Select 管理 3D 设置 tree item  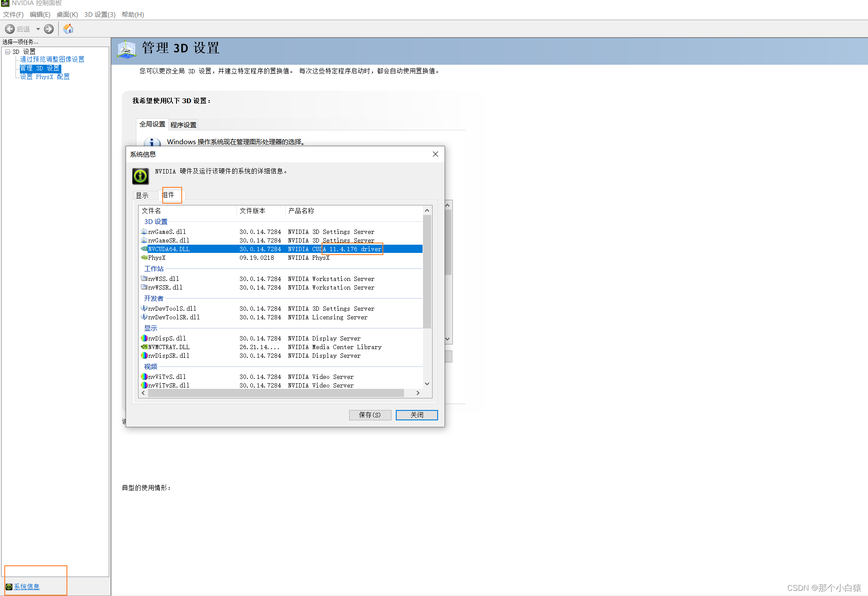40,68
